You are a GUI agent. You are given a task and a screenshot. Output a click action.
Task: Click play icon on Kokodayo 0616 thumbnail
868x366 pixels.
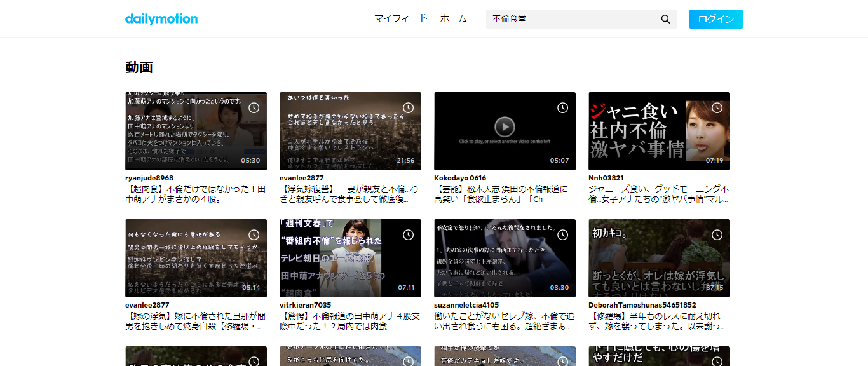coord(505,126)
